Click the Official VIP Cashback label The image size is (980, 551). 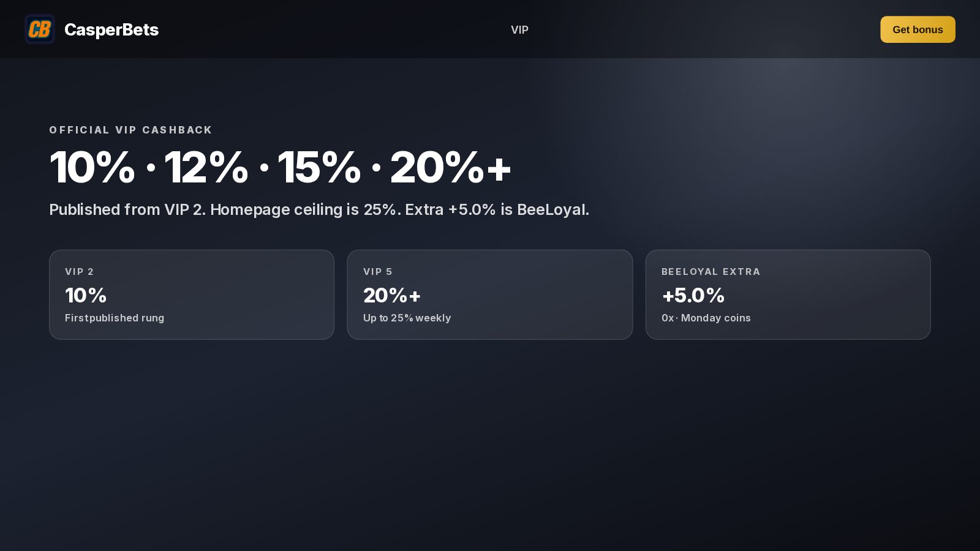130,130
